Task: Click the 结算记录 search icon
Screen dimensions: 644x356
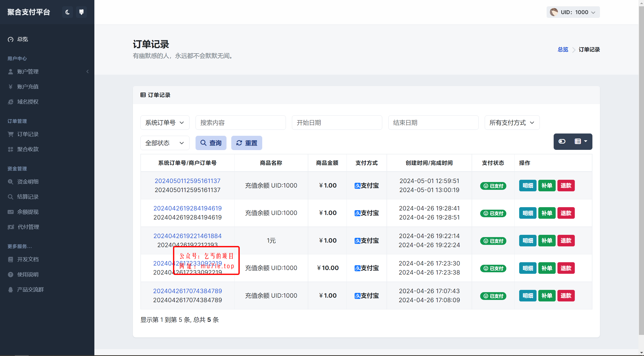Action: [x=10, y=197]
